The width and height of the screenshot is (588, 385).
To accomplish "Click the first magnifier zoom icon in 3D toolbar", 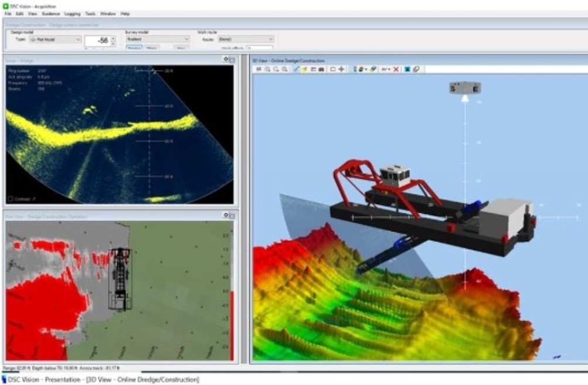I will point(268,69).
